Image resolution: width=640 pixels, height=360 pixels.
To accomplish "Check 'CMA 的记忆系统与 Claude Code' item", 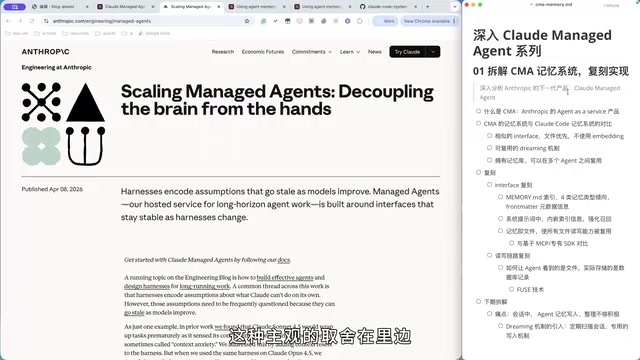I will click(x=478, y=123).
